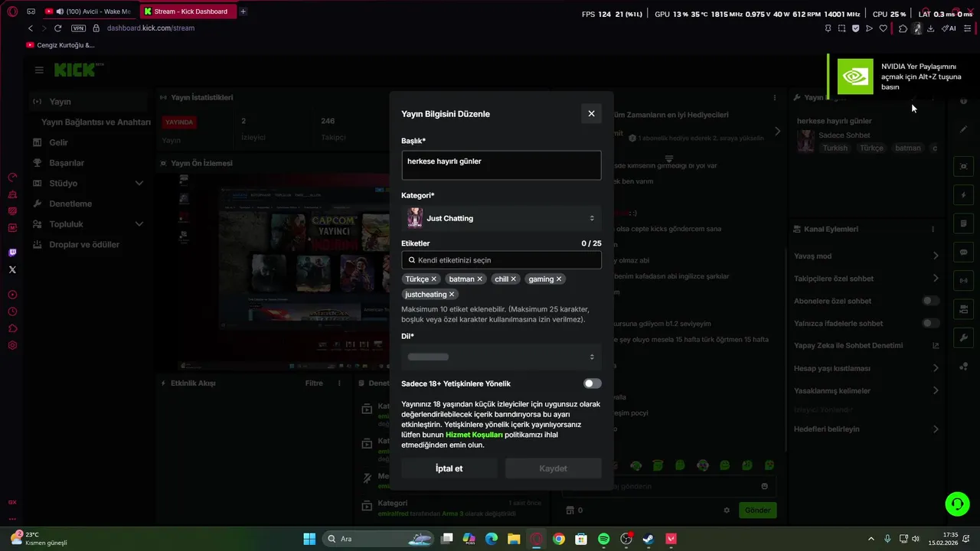Open Twitch from Opera sidebar
Image resolution: width=980 pixels, height=551 pixels.
pos(12,253)
